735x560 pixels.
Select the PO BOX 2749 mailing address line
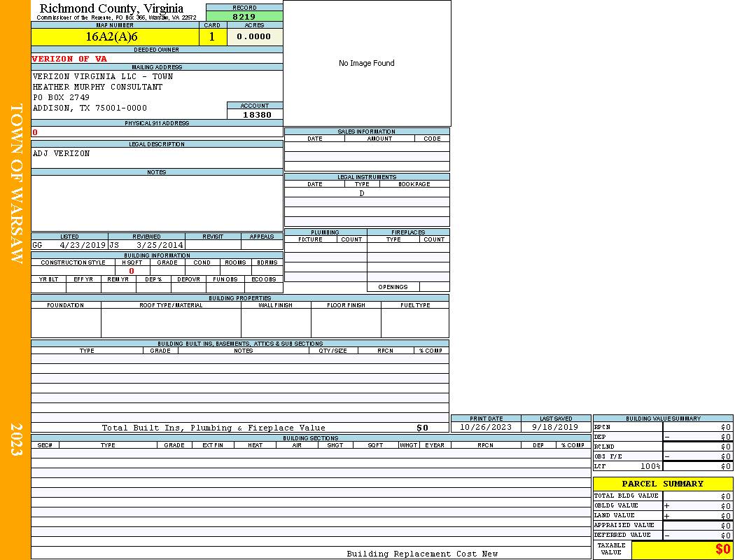61,97
